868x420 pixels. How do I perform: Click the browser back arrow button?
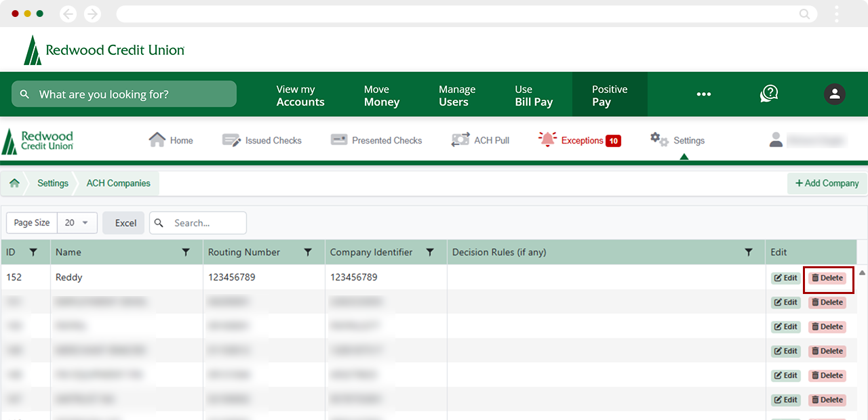(68, 14)
